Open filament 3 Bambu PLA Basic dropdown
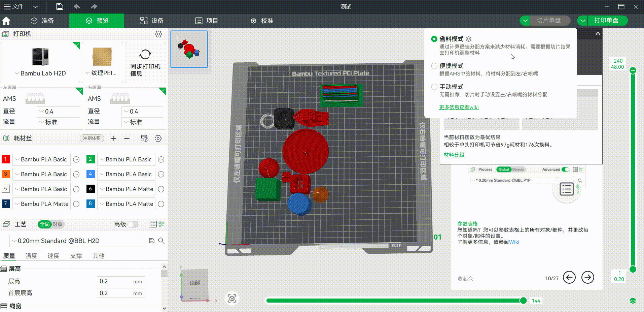 (x=41, y=174)
